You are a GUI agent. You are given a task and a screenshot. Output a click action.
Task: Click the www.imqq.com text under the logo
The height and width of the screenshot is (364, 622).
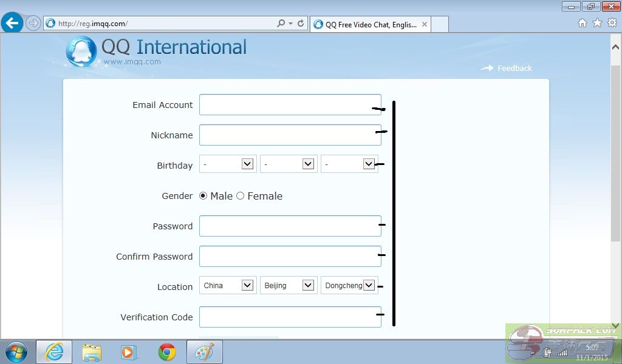tap(132, 62)
